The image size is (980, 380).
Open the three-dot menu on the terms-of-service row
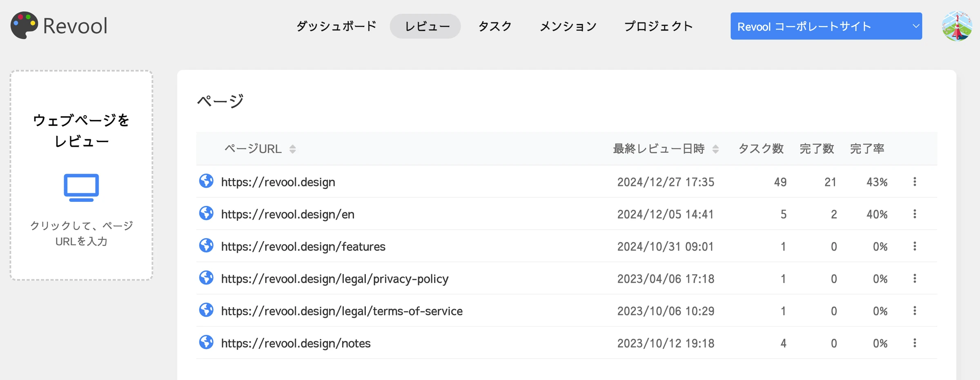click(915, 311)
